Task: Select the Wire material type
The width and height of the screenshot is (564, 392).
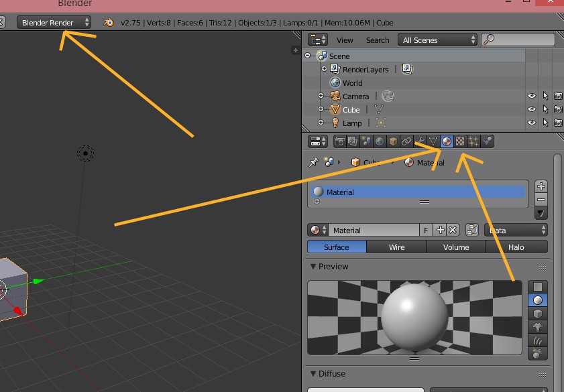Action: tap(396, 247)
